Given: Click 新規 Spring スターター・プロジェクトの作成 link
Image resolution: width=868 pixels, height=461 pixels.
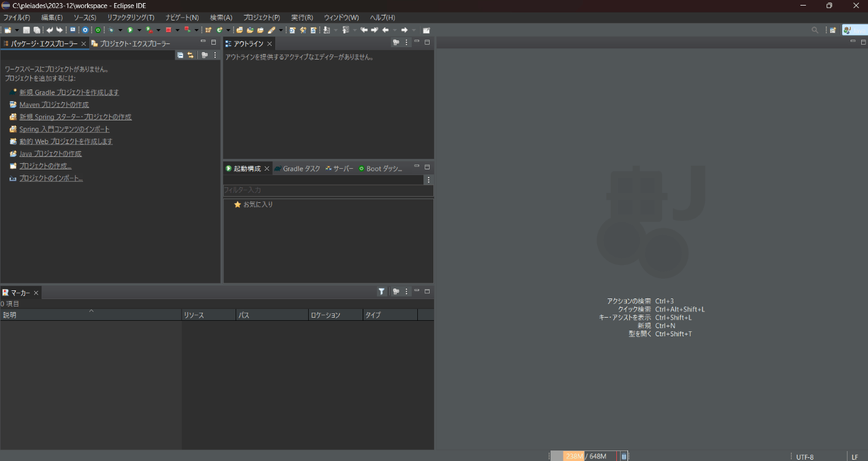Looking at the screenshot, I should click(x=75, y=117).
